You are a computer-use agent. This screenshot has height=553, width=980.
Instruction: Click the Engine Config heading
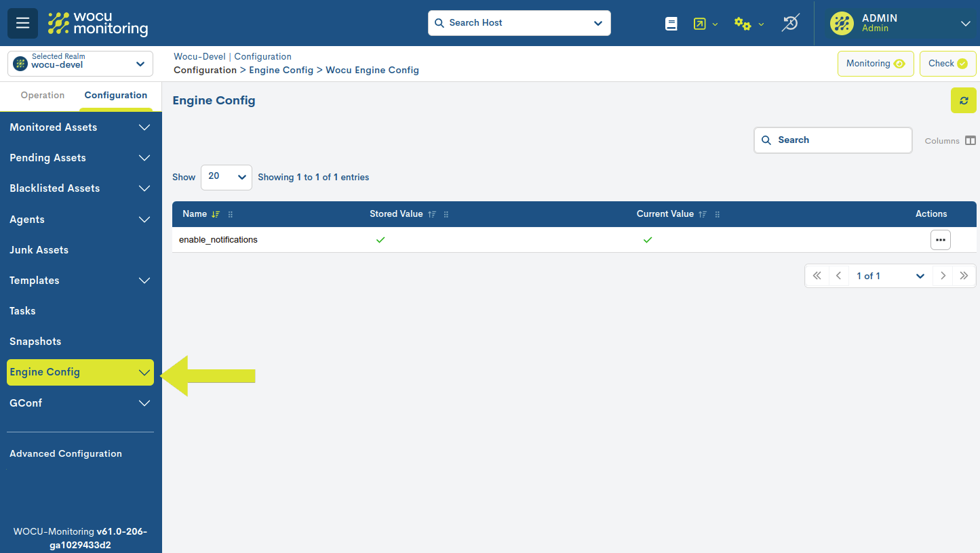pos(214,101)
